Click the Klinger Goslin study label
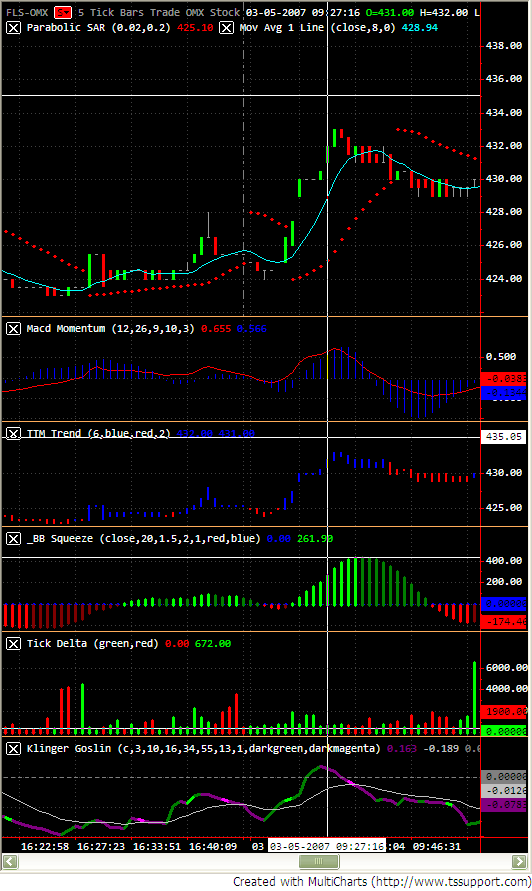 (x=203, y=748)
